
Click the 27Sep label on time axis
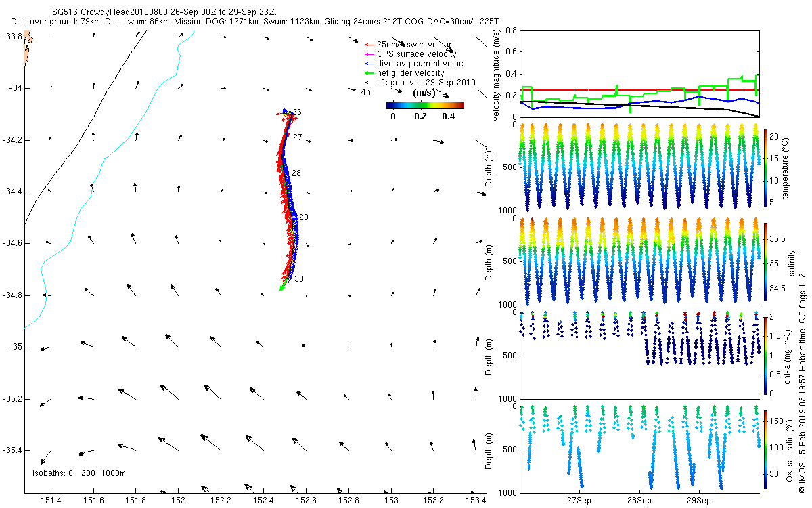click(x=579, y=501)
